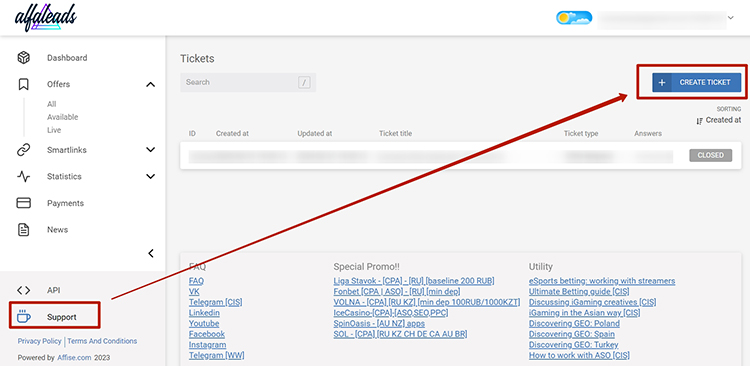Open the Terms And Conditions link
Image resolution: width=750 pixels, height=366 pixels.
[x=102, y=341]
